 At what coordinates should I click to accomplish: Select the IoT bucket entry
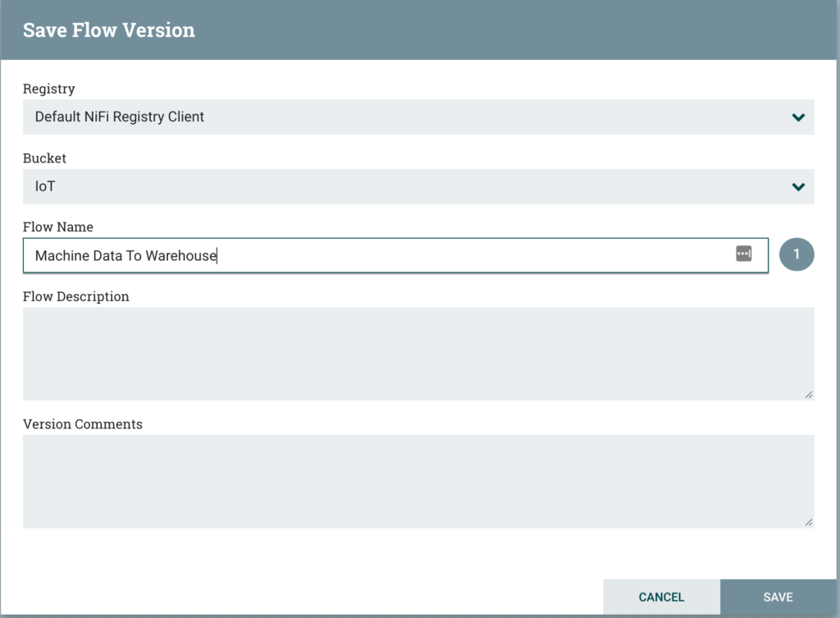tap(44, 186)
